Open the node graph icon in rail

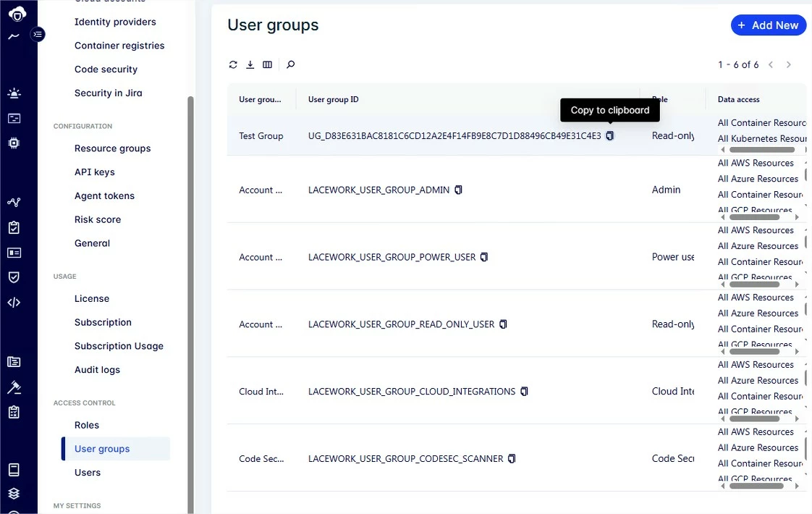coord(14,202)
